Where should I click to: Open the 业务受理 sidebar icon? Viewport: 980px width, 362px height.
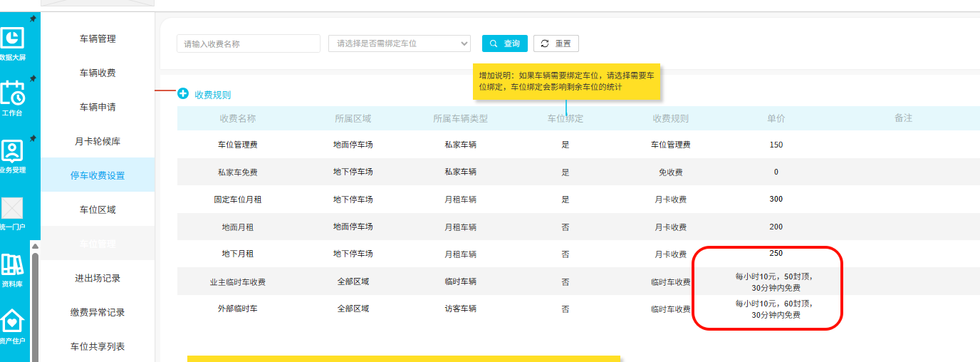[12, 150]
